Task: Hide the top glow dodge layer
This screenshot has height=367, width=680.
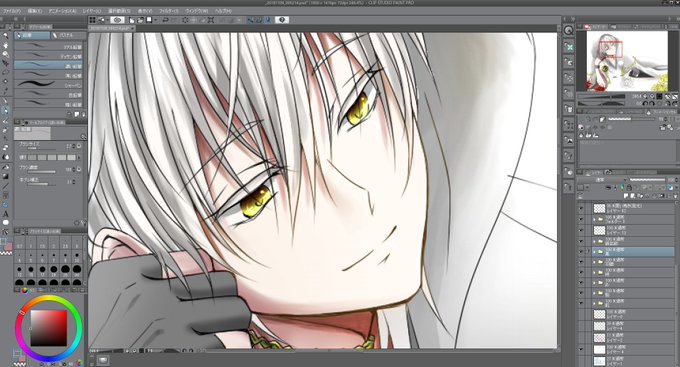Action: pyautogui.click(x=582, y=209)
